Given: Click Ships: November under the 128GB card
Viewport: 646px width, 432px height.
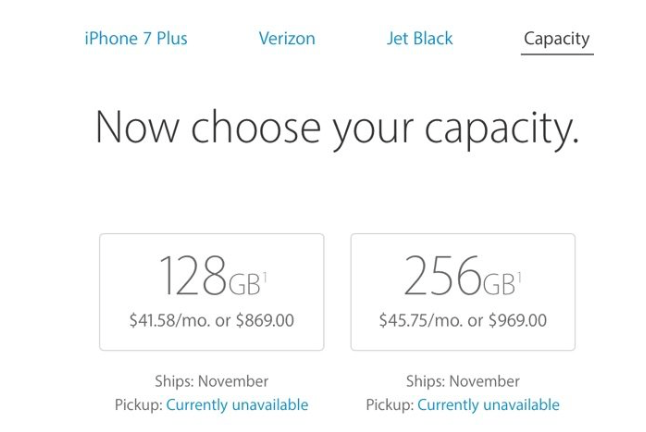Looking at the screenshot, I should (211, 381).
